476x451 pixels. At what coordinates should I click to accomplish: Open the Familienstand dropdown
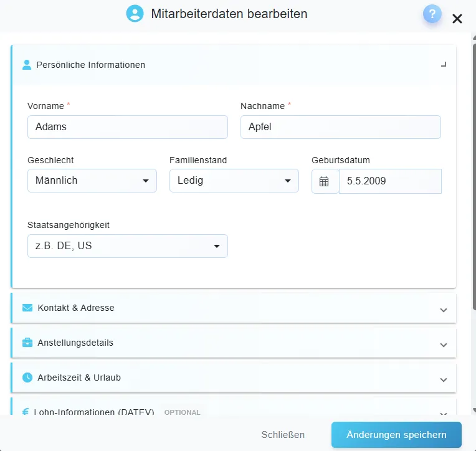(234, 181)
